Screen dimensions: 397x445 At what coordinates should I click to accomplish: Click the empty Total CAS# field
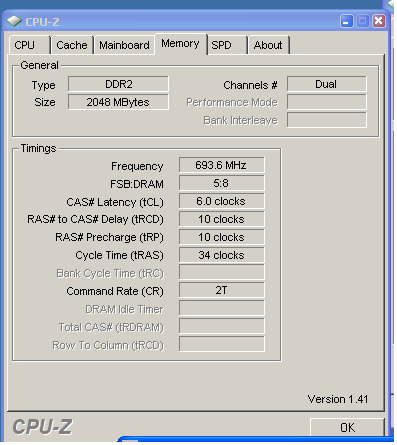tap(222, 326)
